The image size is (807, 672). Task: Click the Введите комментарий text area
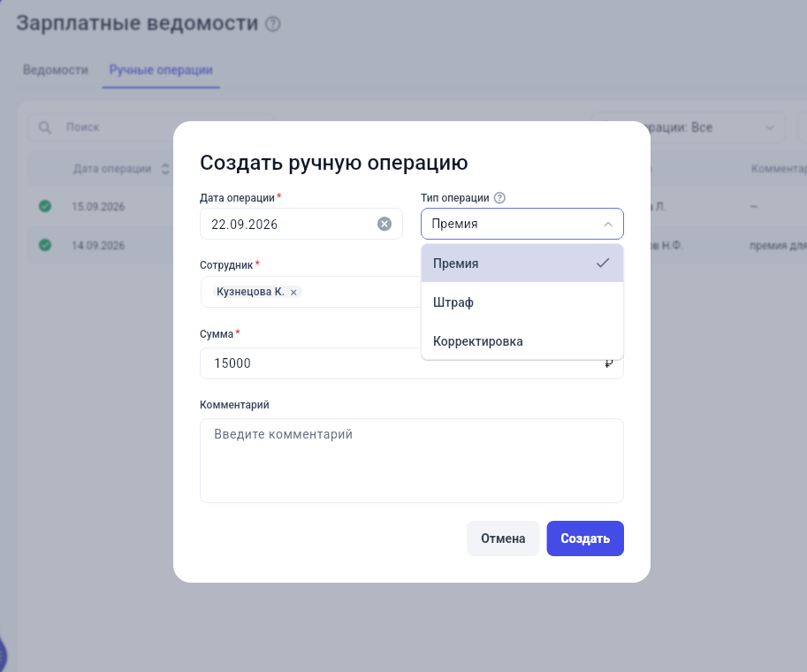[412, 461]
